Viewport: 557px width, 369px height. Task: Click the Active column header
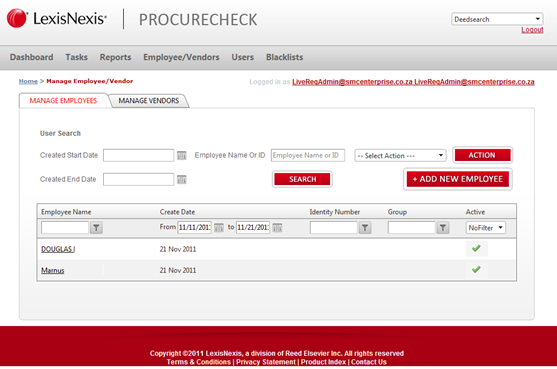[x=475, y=212]
